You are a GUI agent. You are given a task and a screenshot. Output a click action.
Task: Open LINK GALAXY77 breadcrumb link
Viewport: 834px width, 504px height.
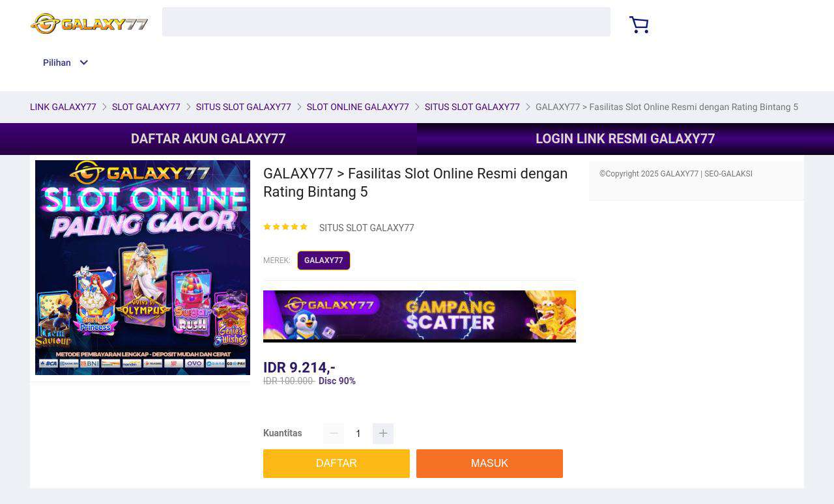coord(63,107)
